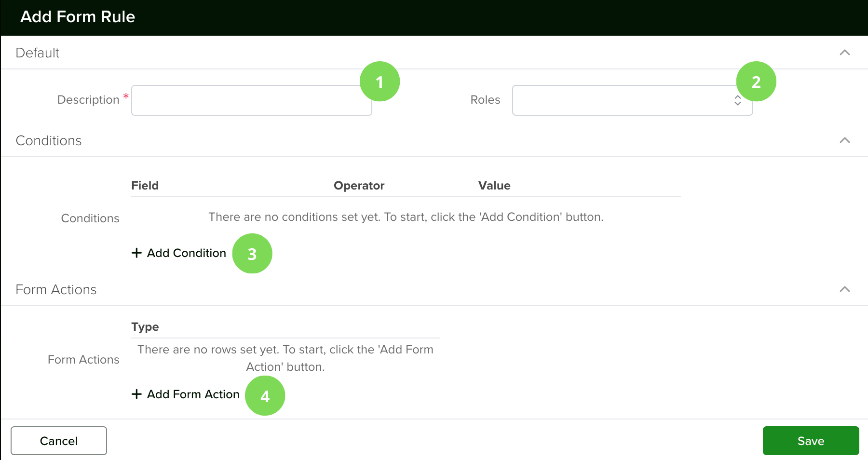Click the plus icon beside Add Form Action
Viewport: 868px width, 460px height.
[x=136, y=394]
